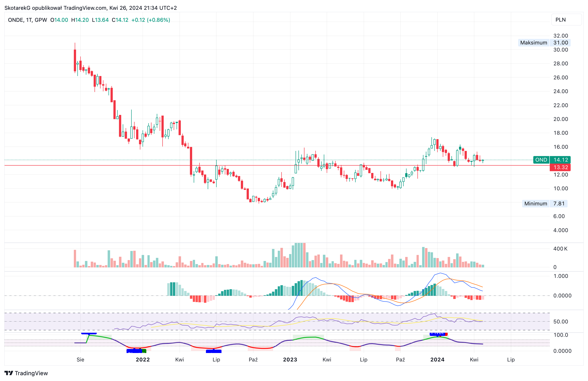The width and height of the screenshot is (588, 381).
Task: Click the Sie month label on time axis
Action: point(80,359)
